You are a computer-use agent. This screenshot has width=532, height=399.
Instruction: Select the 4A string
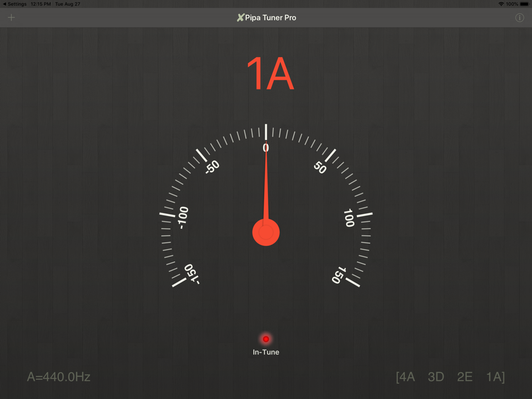coord(406,377)
